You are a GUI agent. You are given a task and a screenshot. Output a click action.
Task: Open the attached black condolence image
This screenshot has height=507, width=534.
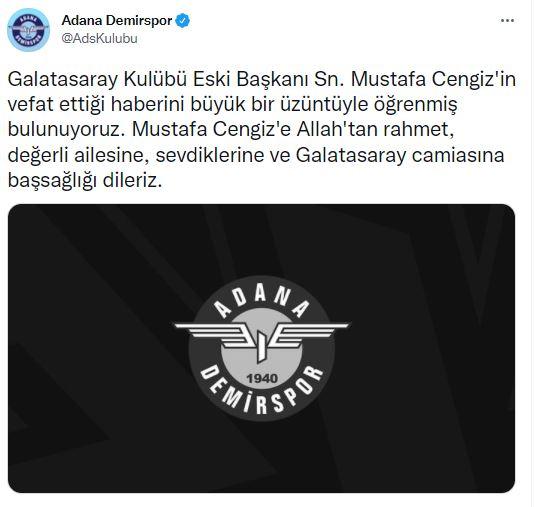coord(261,348)
